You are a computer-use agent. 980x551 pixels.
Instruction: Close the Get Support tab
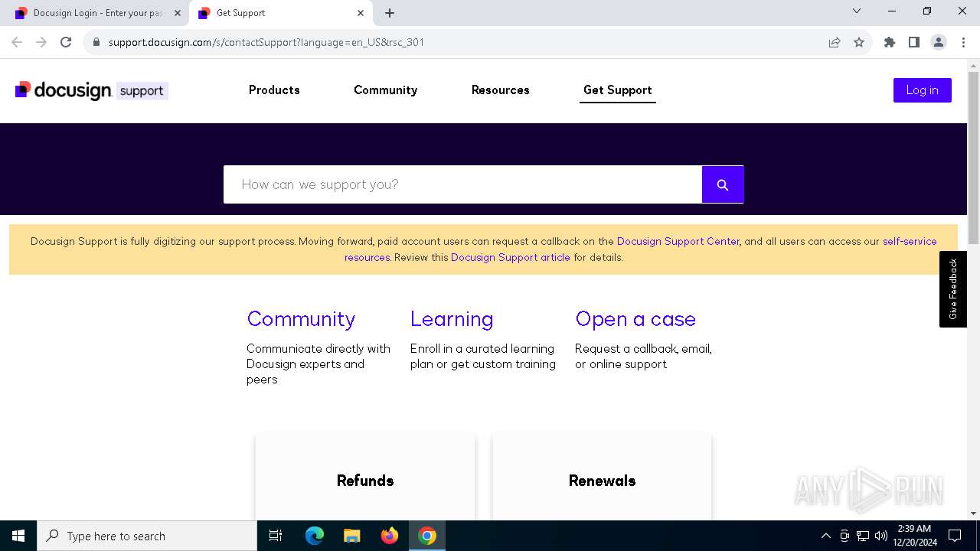(x=361, y=13)
